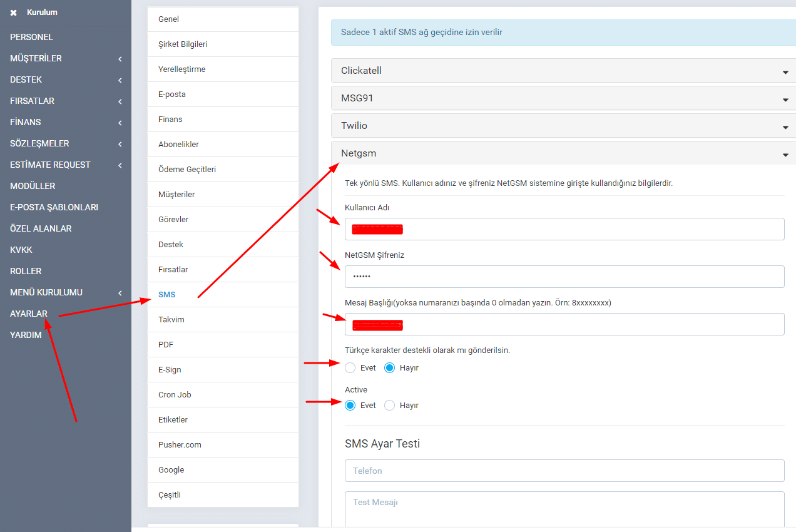Screen dimensions: 796x532
Task: Expand the SÖZLEŞMELER sidebar chevron
Action: click(120, 144)
